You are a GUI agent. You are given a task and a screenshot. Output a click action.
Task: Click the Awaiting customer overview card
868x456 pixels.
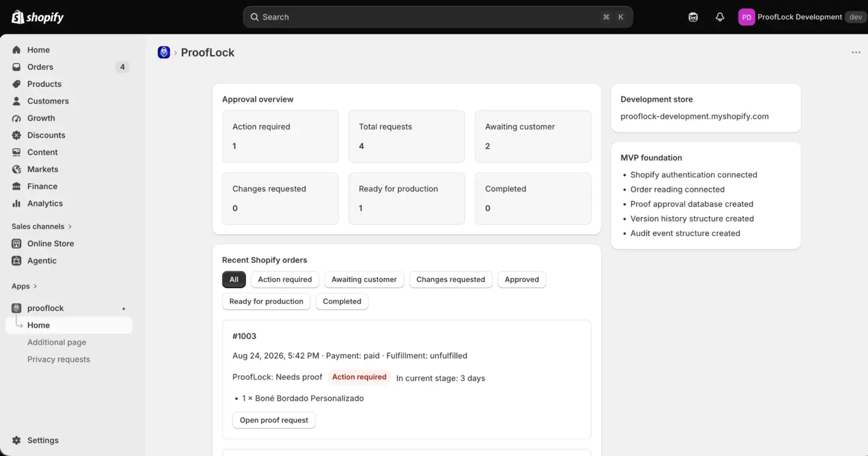tap(533, 136)
